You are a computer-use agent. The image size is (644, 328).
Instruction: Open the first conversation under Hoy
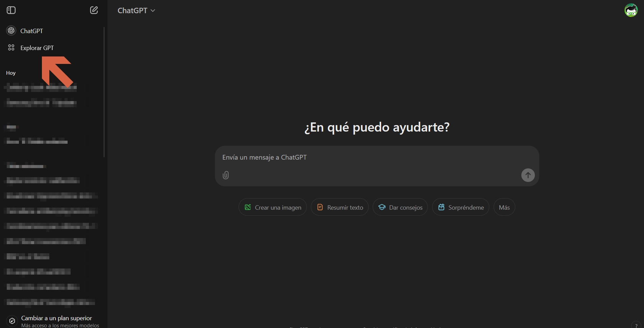[x=41, y=88]
